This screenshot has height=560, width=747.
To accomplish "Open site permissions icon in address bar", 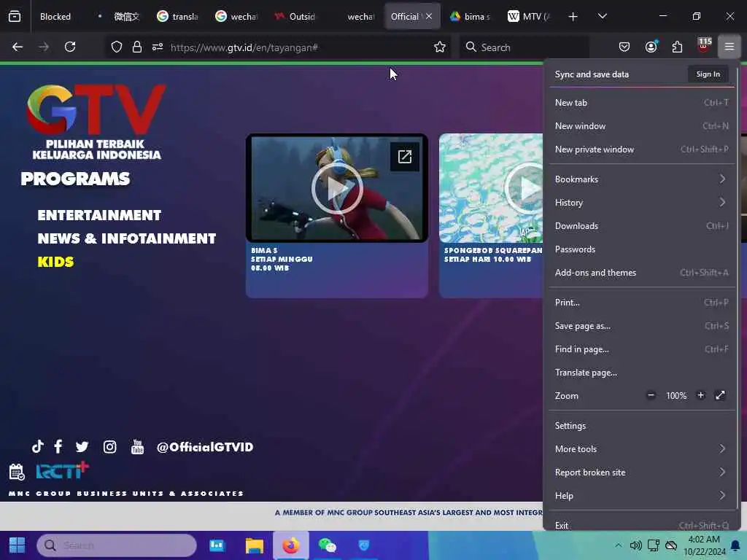I will 158,47.
